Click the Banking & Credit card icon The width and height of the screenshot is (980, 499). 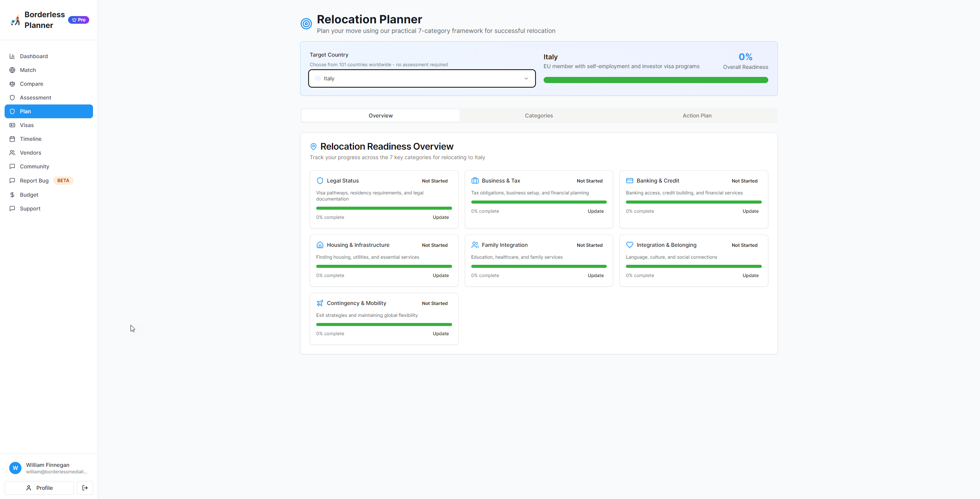tap(630, 181)
